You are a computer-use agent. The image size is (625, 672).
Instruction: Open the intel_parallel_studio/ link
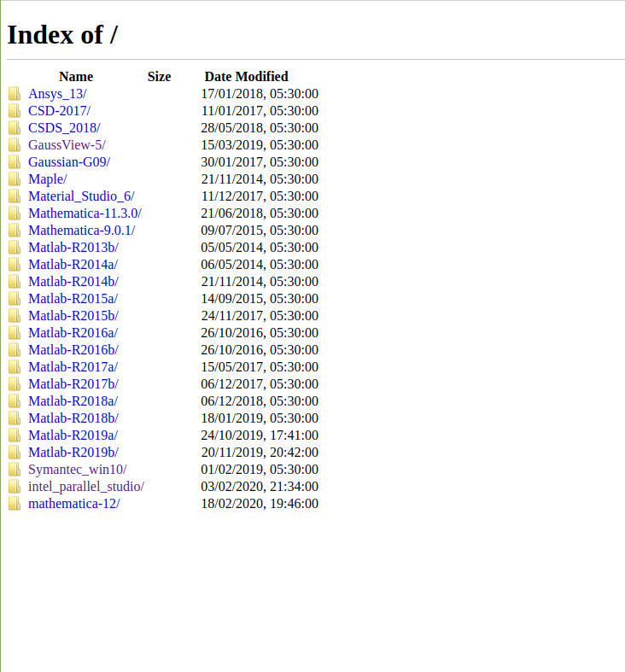86,487
